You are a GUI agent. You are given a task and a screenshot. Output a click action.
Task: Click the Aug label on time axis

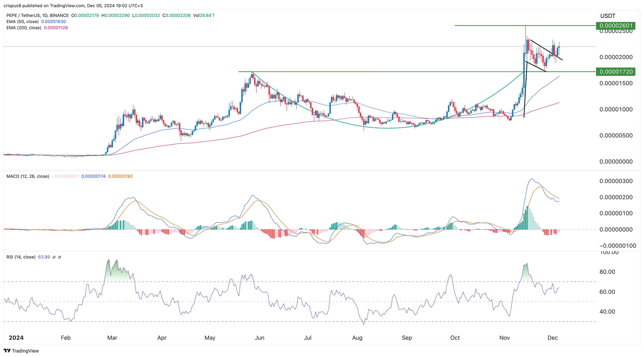(x=357, y=338)
